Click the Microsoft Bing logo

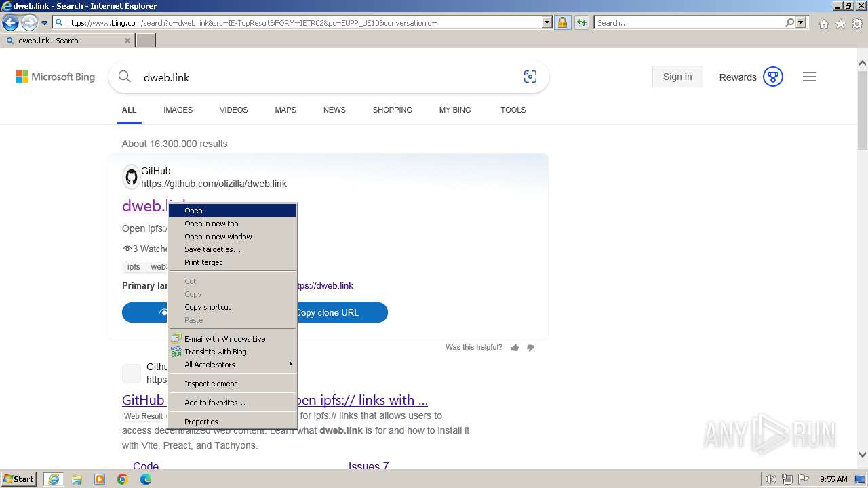[56, 77]
